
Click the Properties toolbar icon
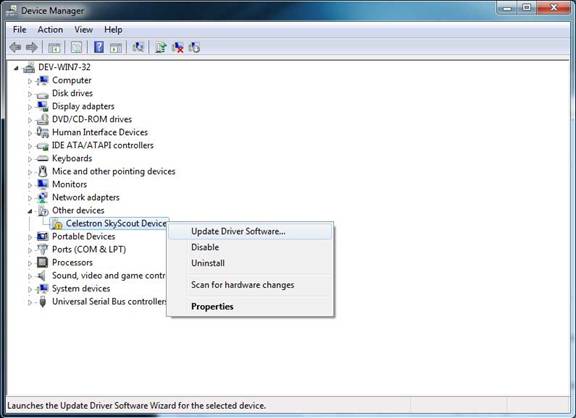point(76,47)
